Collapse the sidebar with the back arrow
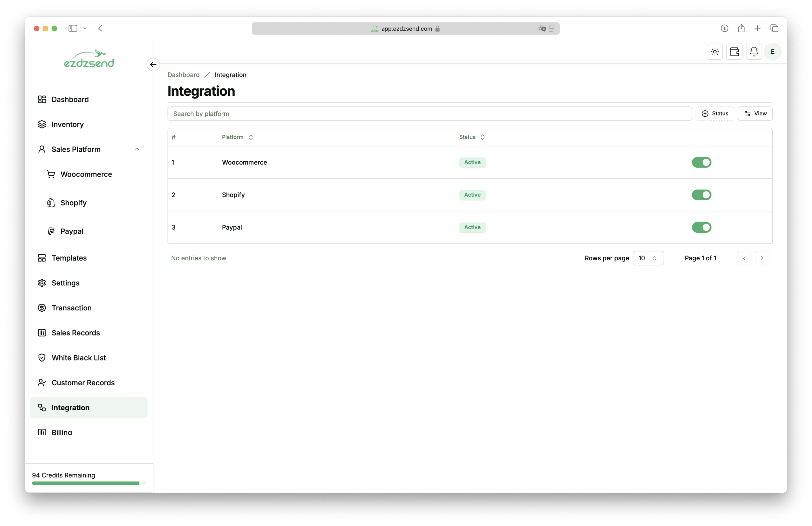 tap(153, 64)
